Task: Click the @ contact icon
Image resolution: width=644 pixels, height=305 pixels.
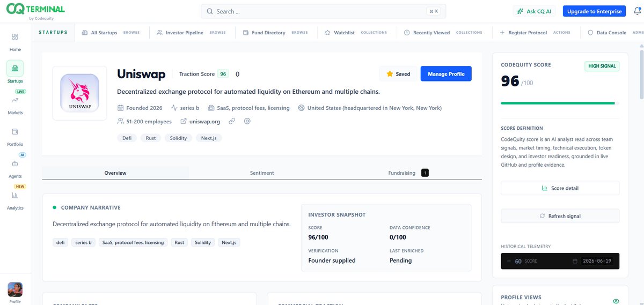Action: pos(247,121)
